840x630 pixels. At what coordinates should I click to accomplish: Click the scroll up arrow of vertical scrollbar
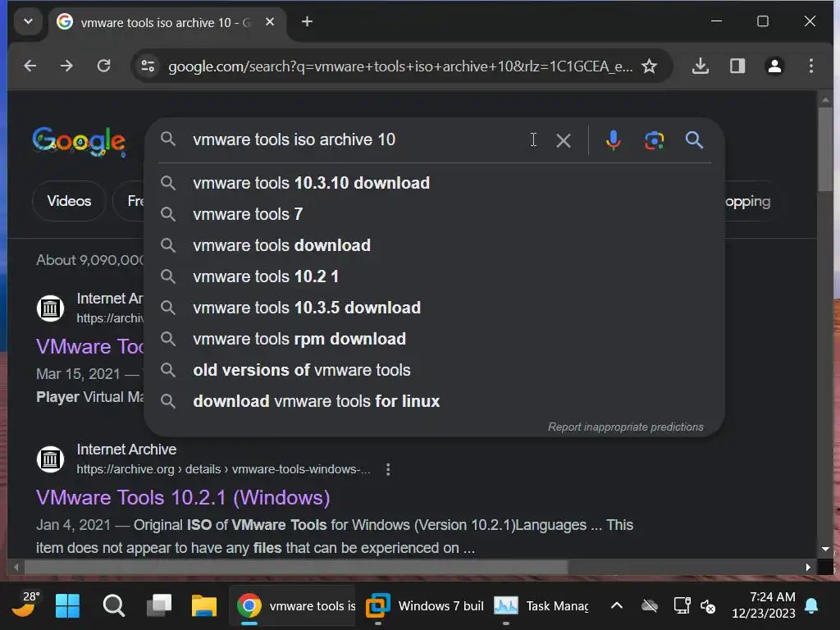[825, 100]
